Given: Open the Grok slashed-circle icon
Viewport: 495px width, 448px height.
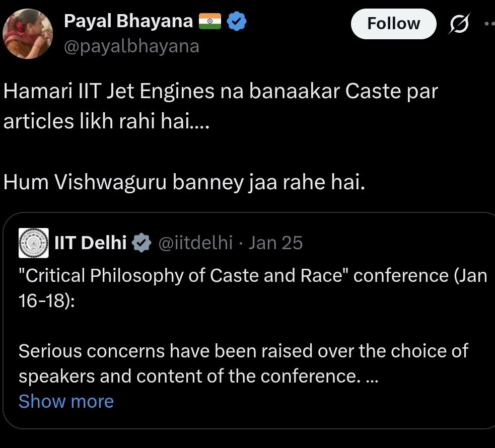Looking at the screenshot, I should point(460,24).
